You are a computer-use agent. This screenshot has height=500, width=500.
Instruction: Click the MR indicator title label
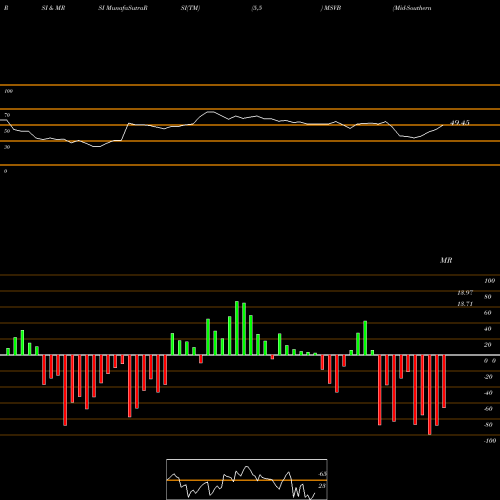point(446,260)
